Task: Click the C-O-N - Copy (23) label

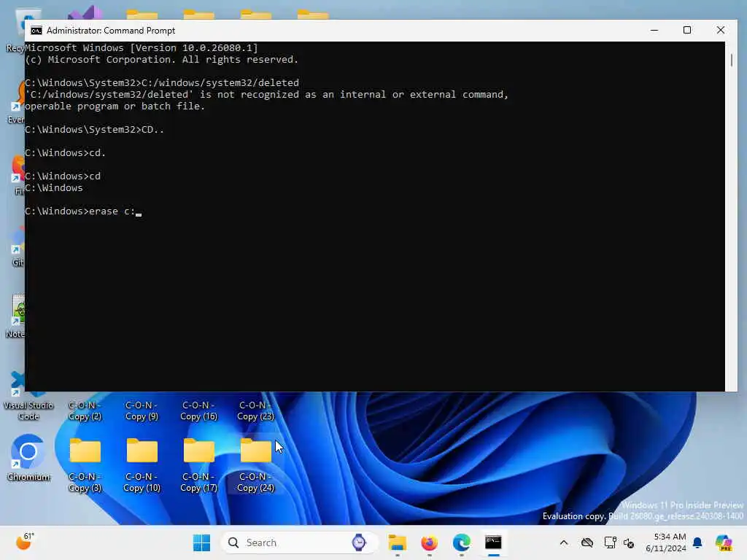Action: pyautogui.click(x=255, y=411)
